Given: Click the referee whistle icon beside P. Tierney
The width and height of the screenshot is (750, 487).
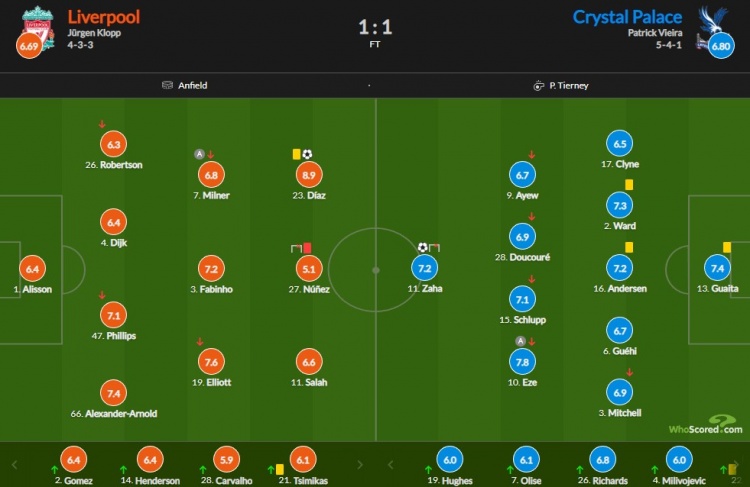Looking at the screenshot, I should click(538, 85).
